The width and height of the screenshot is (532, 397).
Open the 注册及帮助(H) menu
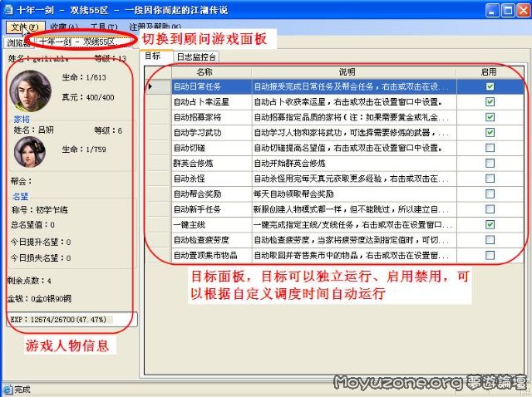[x=155, y=27]
